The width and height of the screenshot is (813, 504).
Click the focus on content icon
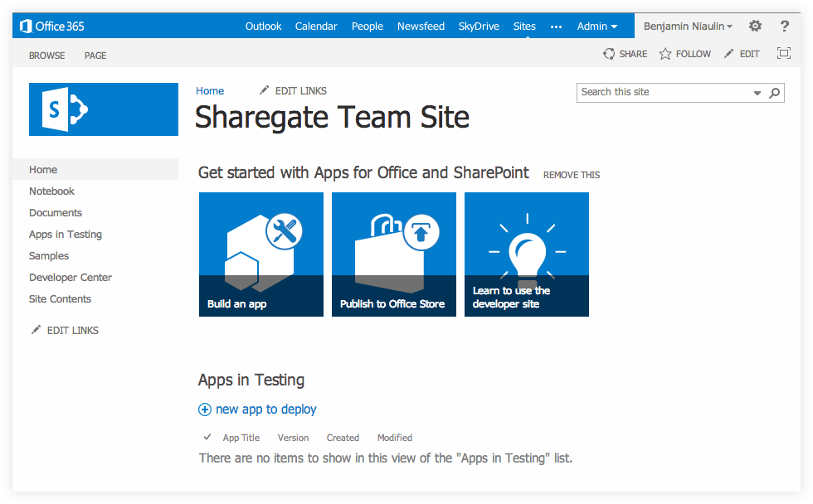pyautogui.click(x=783, y=53)
